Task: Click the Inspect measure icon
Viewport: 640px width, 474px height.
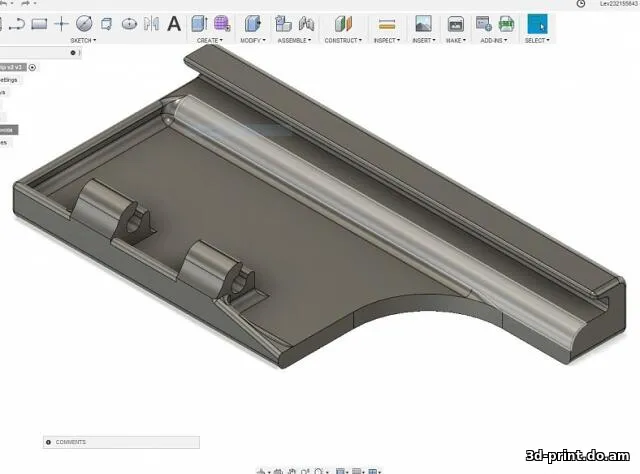Action: pos(386,22)
